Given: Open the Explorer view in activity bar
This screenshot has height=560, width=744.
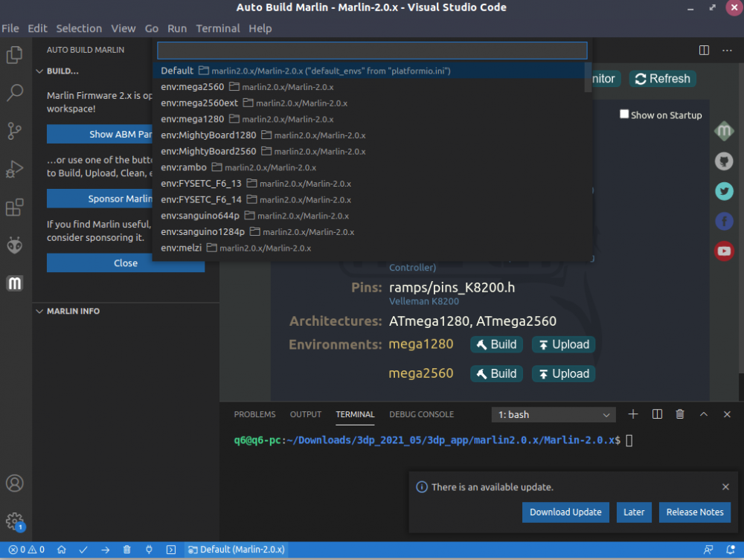Looking at the screenshot, I should point(15,55).
